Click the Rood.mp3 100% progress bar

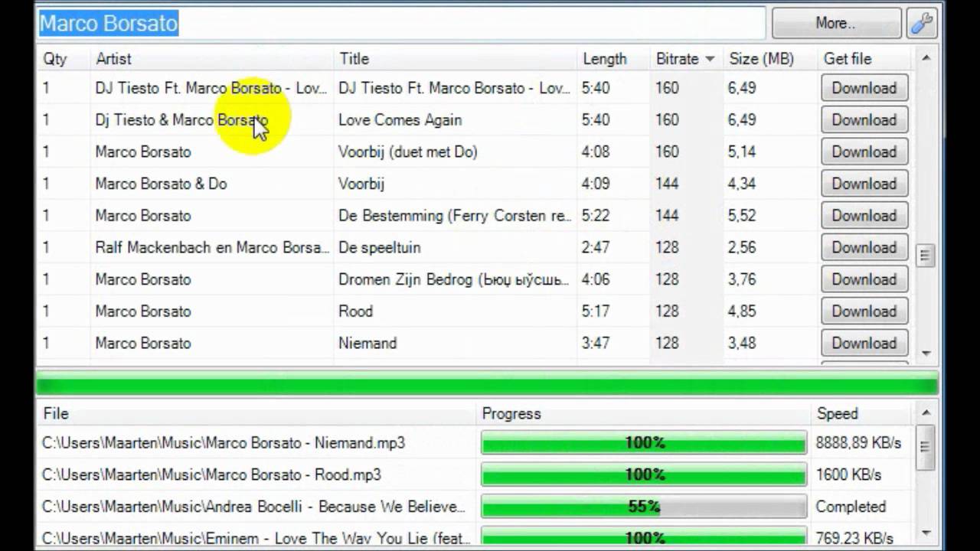pyautogui.click(x=644, y=475)
